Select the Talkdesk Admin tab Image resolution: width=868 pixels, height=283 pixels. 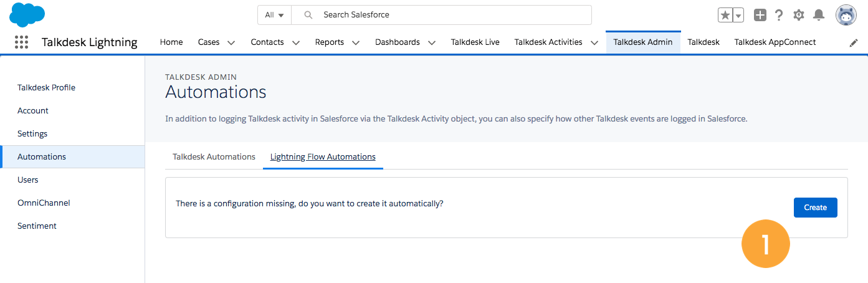click(643, 42)
